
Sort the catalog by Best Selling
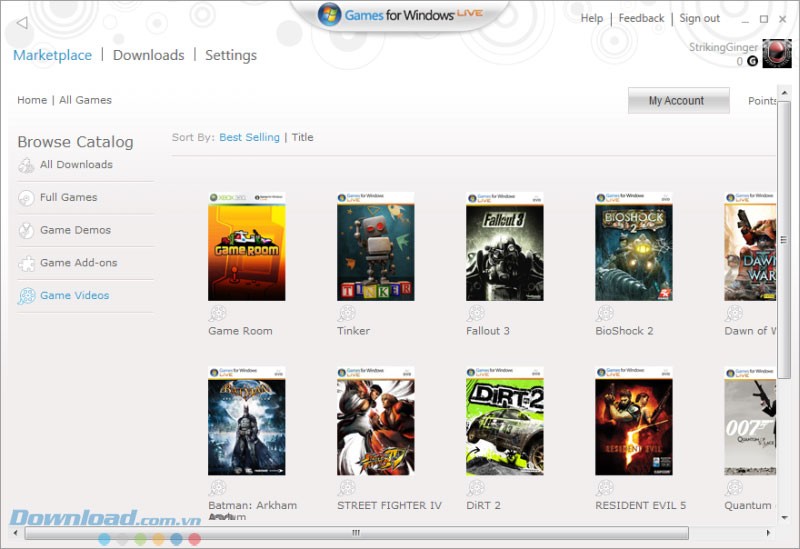click(x=249, y=137)
